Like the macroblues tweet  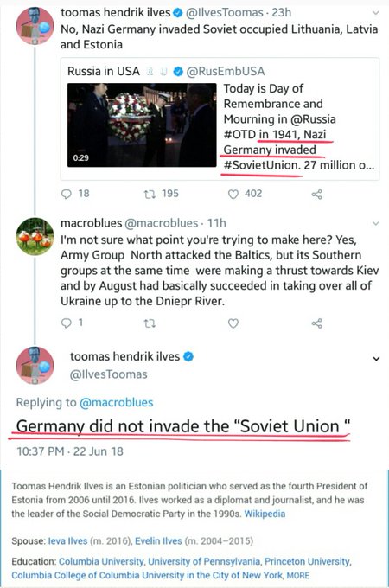[233, 323]
